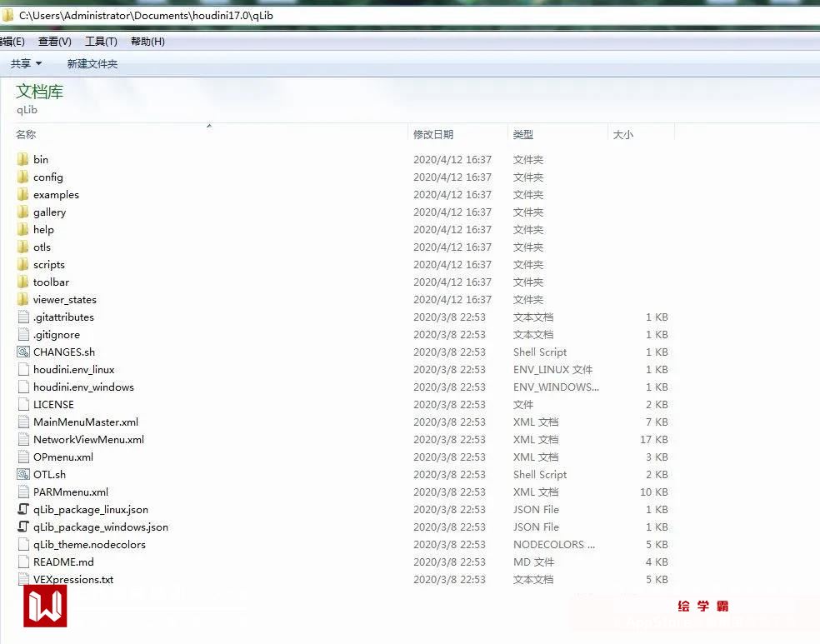Click the CHANGES.sh shell script icon
Viewport: 820px width, 644px height.
pyautogui.click(x=23, y=352)
